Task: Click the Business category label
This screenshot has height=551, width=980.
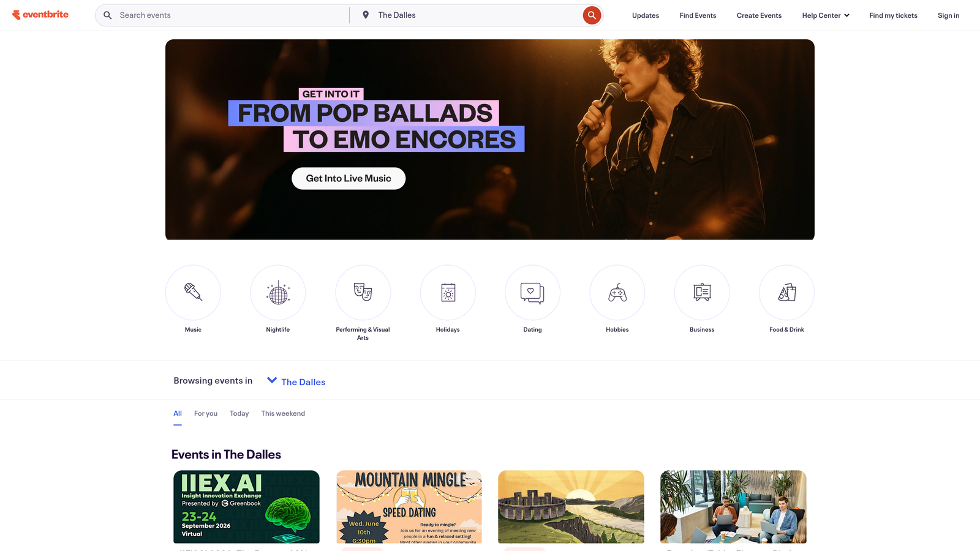Action: pos(702,329)
